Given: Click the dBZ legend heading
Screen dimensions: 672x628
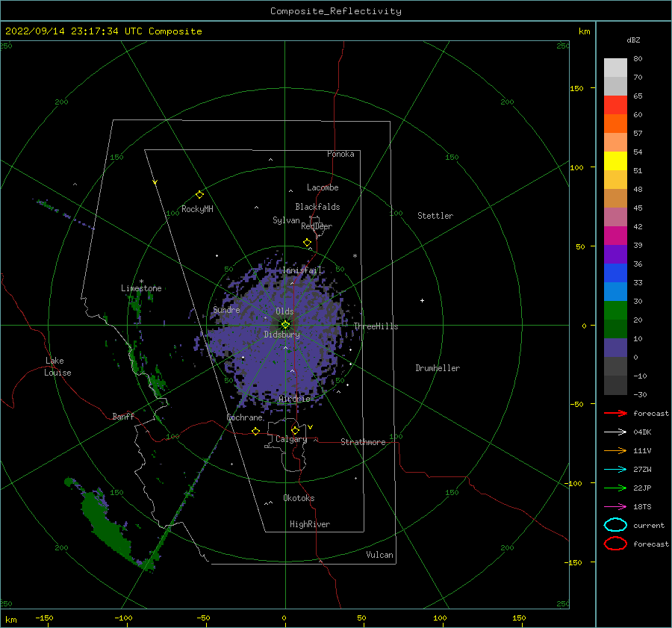Looking at the screenshot, I should coord(633,40).
